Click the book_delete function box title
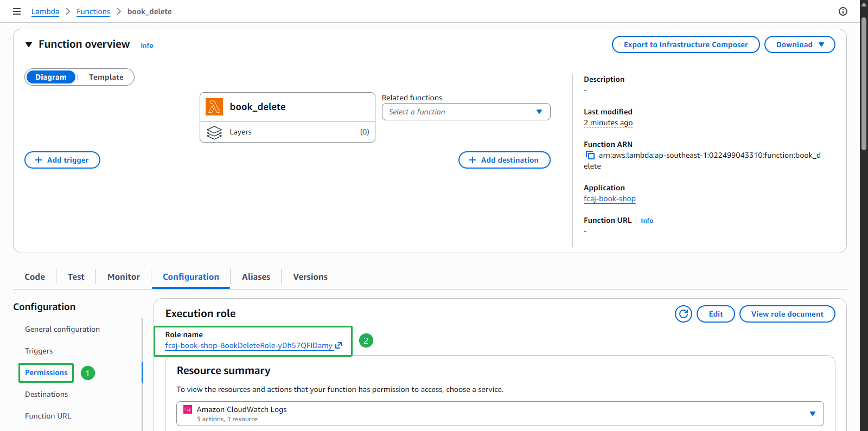The height and width of the screenshot is (431, 868). [x=258, y=107]
